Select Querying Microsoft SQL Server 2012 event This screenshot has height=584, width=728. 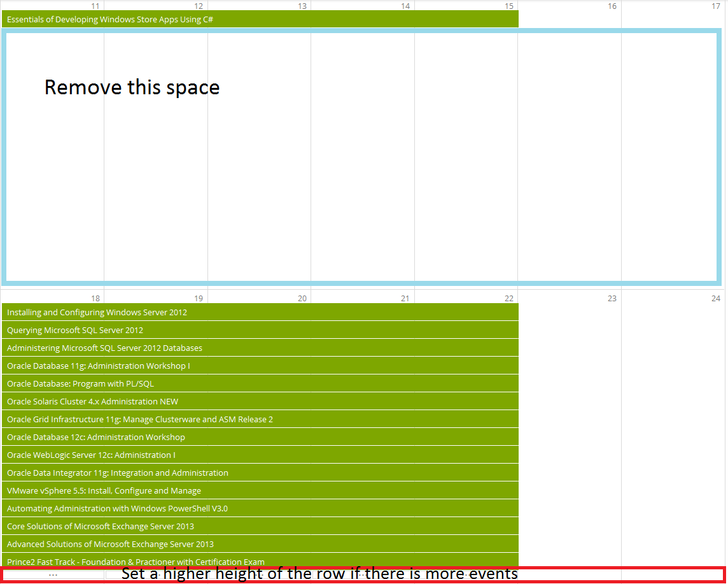[x=260, y=330]
